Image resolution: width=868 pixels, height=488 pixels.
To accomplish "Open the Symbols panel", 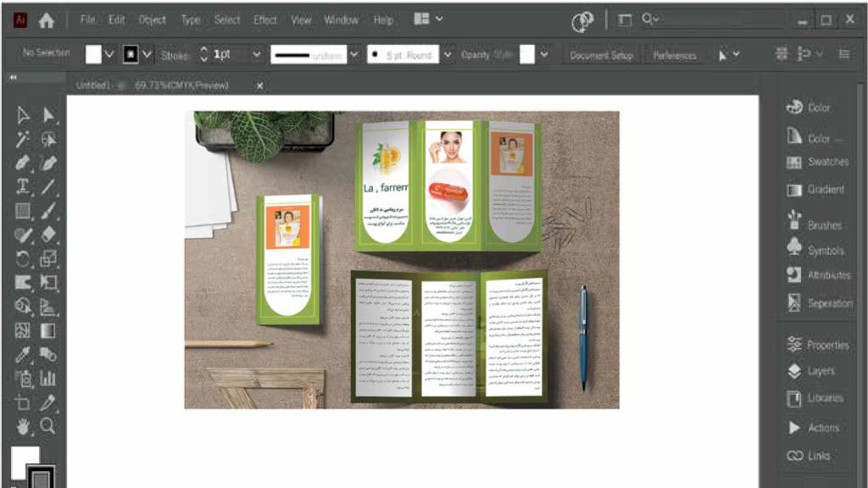I will pos(815,247).
